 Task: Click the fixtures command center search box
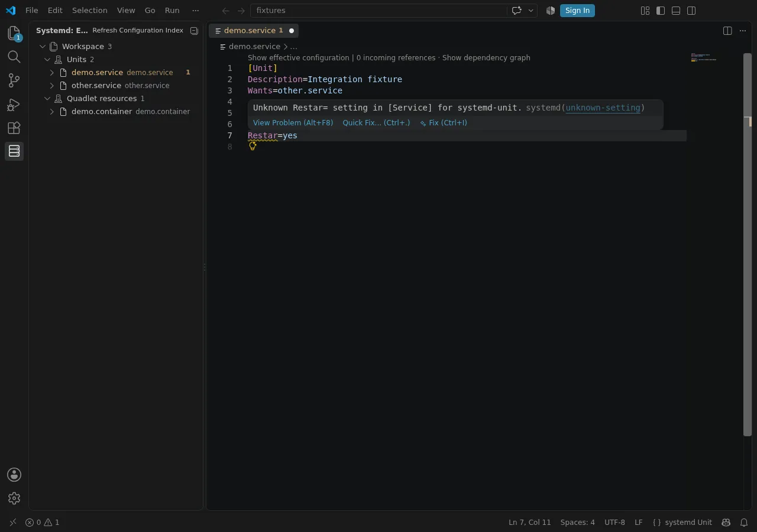pyautogui.click(x=378, y=11)
